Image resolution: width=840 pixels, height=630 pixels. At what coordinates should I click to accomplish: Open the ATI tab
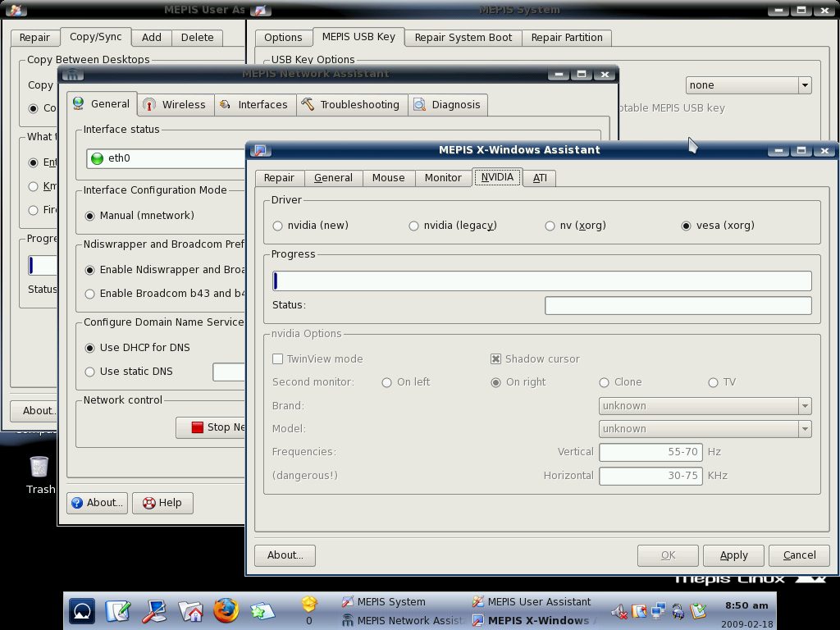(540, 178)
